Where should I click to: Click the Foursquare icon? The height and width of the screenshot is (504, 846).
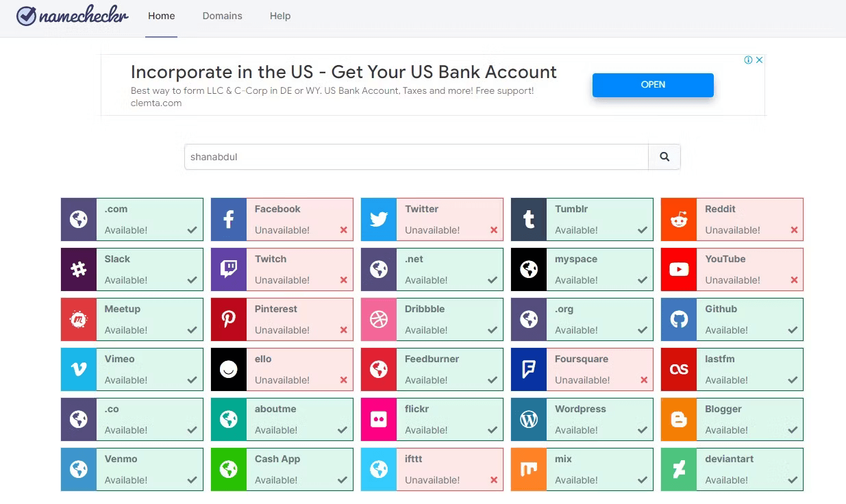click(529, 370)
